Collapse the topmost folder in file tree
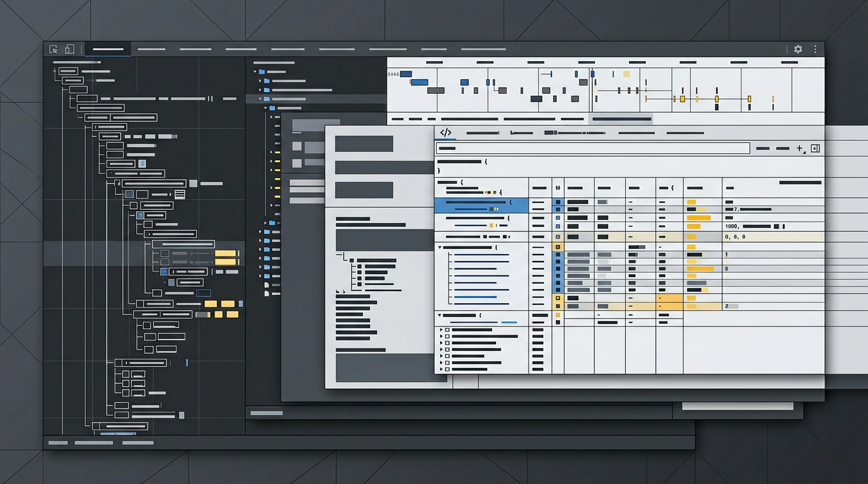 pos(255,72)
